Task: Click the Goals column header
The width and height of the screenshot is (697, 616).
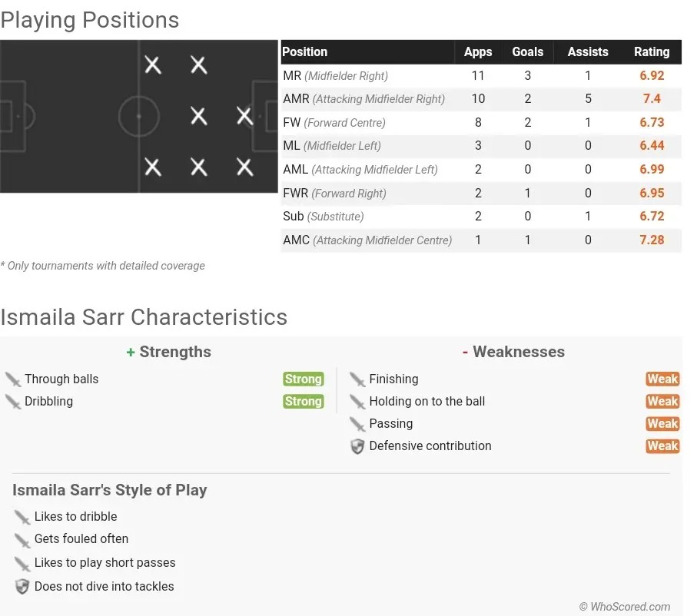Action: click(x=528, y=52)
